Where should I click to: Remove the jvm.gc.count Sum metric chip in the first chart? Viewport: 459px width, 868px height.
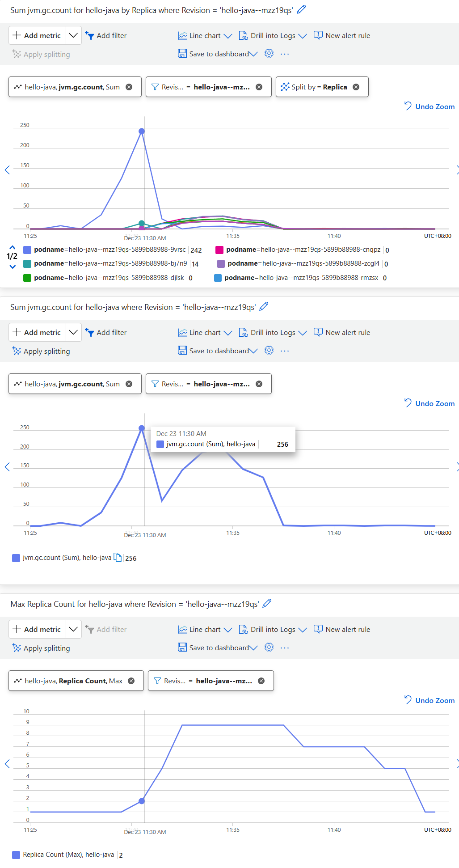[129, 87]
